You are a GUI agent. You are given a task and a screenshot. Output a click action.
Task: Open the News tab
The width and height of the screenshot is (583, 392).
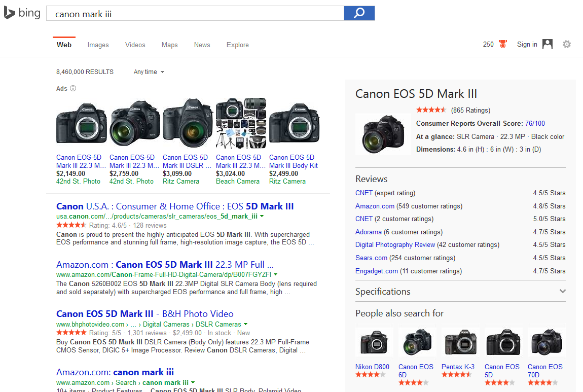click(x=202, y=45)
